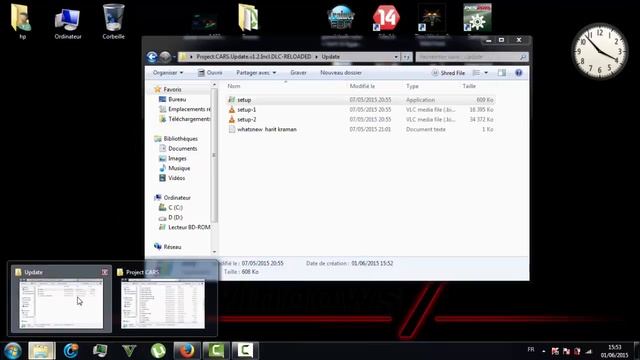Change the view using the view icon
The image size is (640, 360).
click(x=476, y=73)
